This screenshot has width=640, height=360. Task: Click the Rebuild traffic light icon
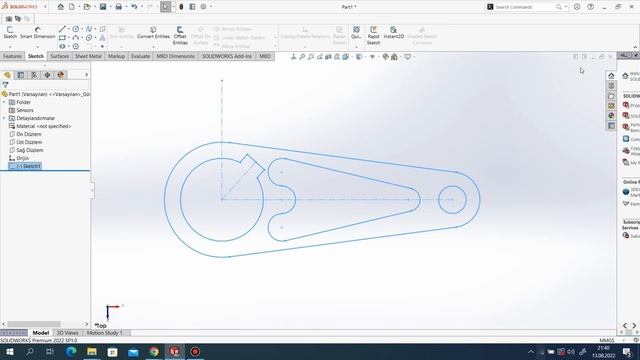[181, 7]
